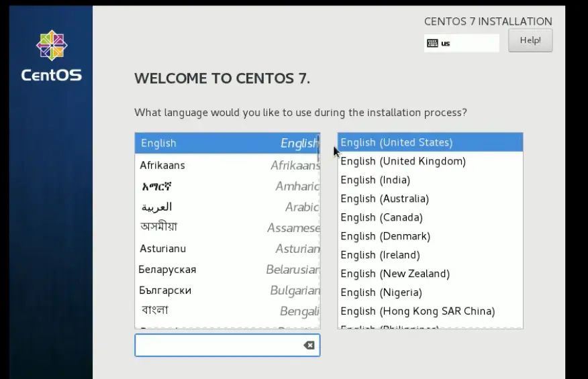588x379 pixels.
Task: Choose the Amharic language row
Action: (x=228, y=186)
